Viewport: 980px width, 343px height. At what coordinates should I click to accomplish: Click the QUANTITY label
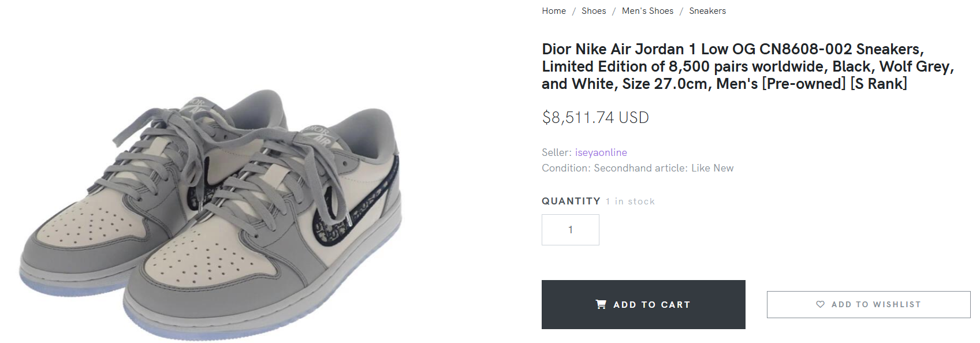pyautogui.click(x=571, y=201)
